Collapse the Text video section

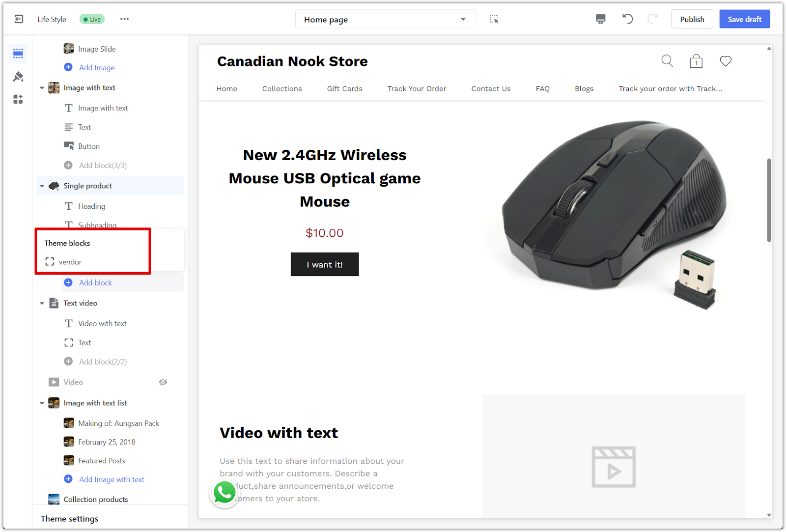click(x=42, y=304)
